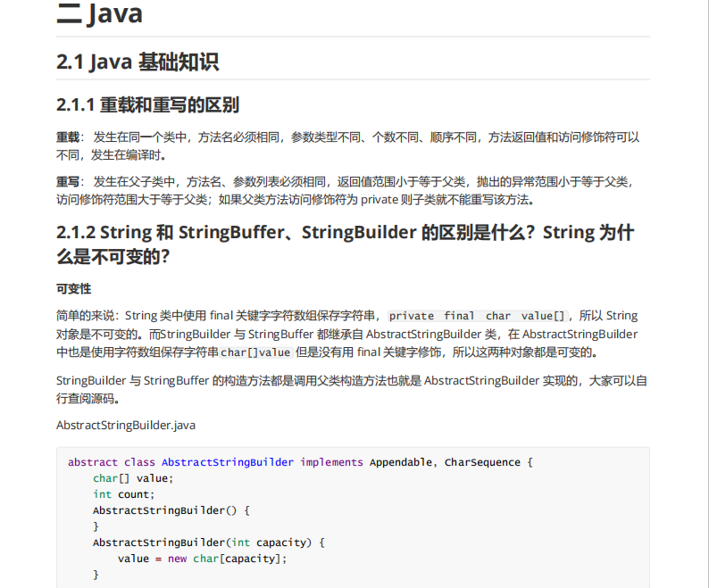Click code line 'int count;'
The height and width of the screenshot is (588, 709).
(x=123, y=494)
